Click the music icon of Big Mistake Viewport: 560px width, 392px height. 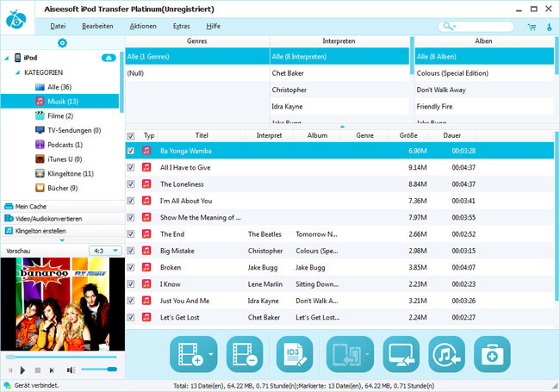(x=146, y=251)
